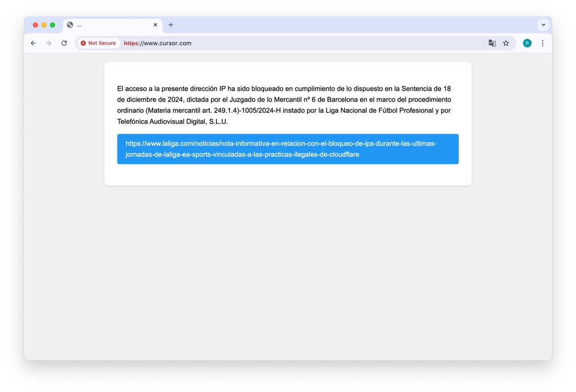The height and width of the screenshot is (392, 576).
Task: Open the three-dot browser menu
Action: [x=542, y=43]
